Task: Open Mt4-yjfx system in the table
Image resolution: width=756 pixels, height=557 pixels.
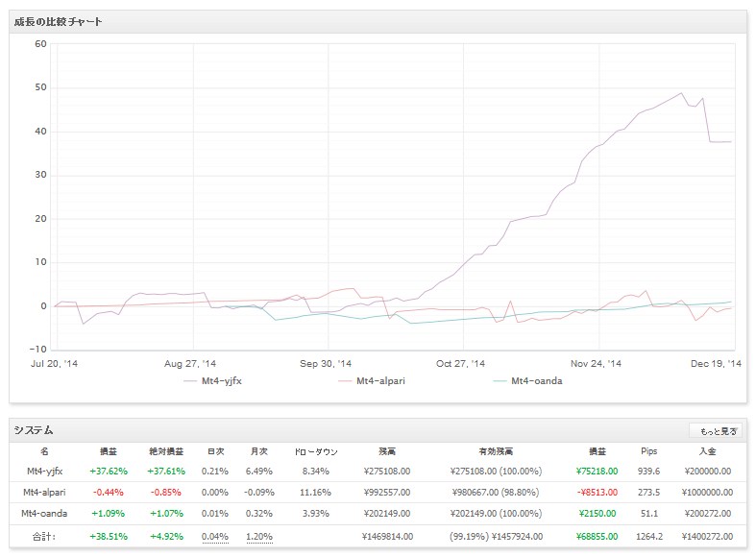Action: coord(46,471)
